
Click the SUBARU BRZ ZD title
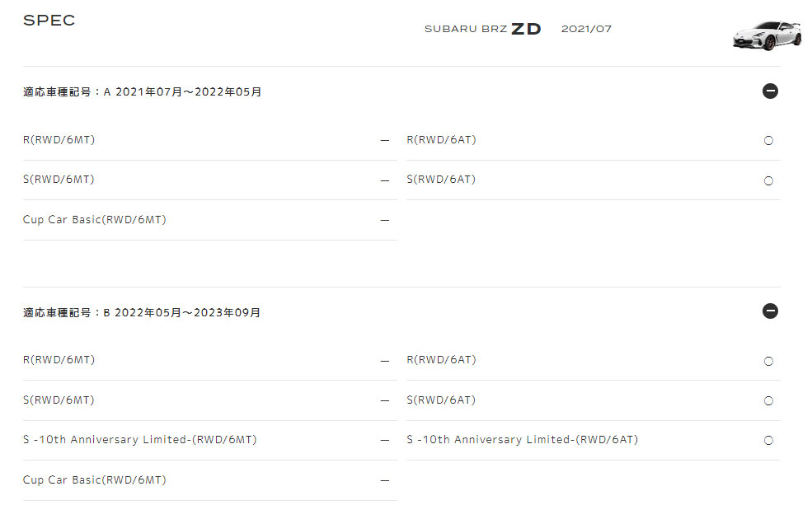(482, 30)
